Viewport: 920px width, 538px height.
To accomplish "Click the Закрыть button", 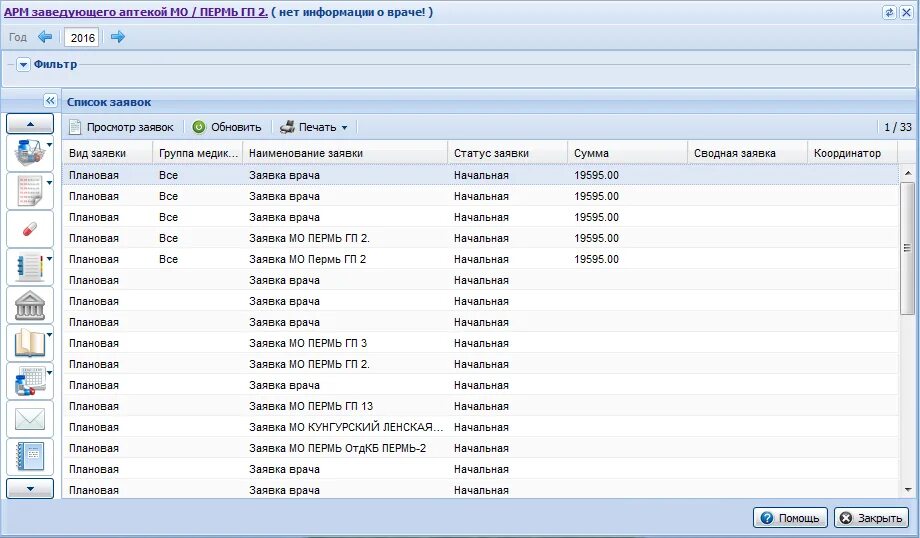I will [x=871, y=518].
